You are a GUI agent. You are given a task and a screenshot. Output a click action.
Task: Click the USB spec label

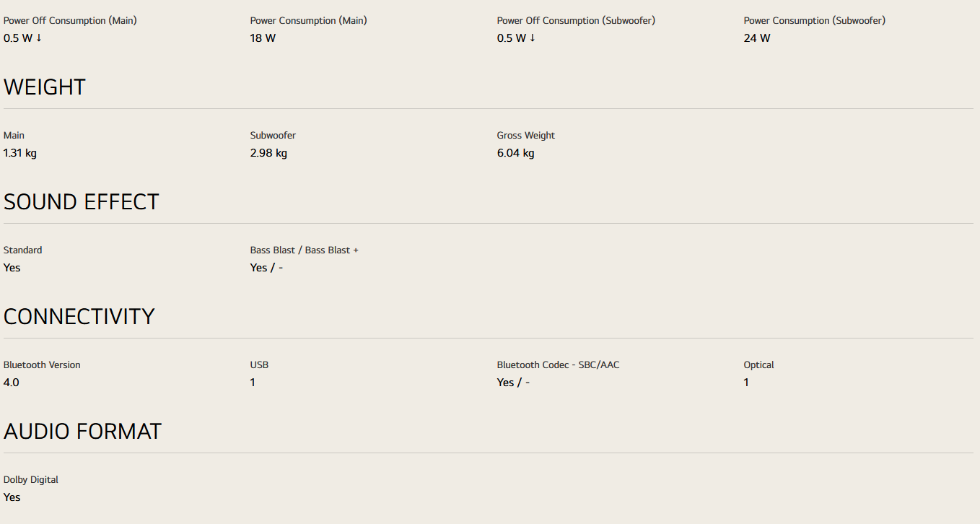pos(259,365)
